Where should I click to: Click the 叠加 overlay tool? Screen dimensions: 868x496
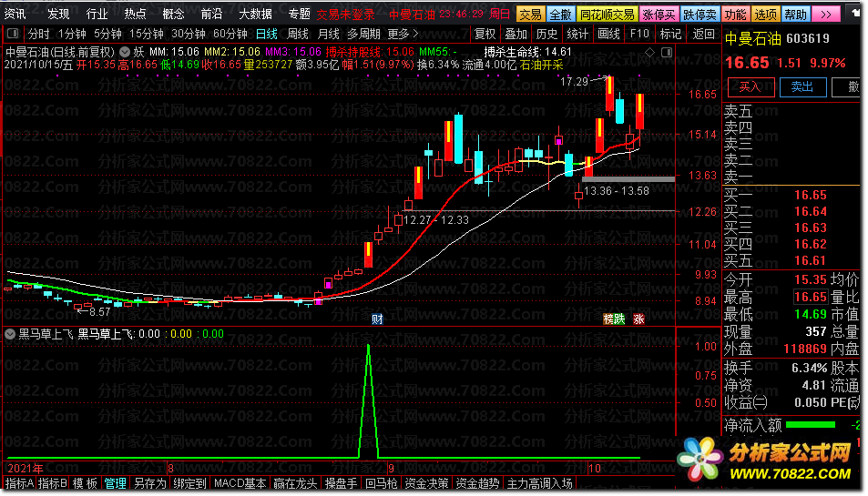pos(516,34)
